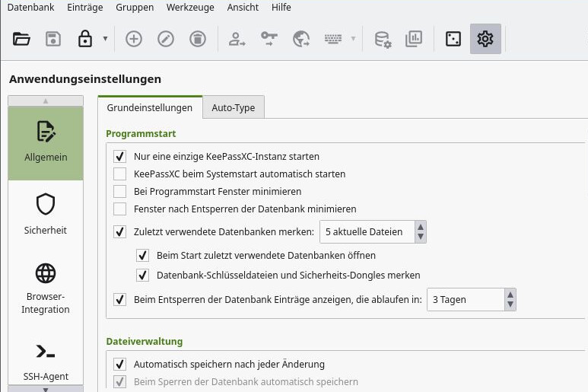Open the Werkzeuge menu
Viewport: 588px width, 392px height.
(x=190, y=8)
